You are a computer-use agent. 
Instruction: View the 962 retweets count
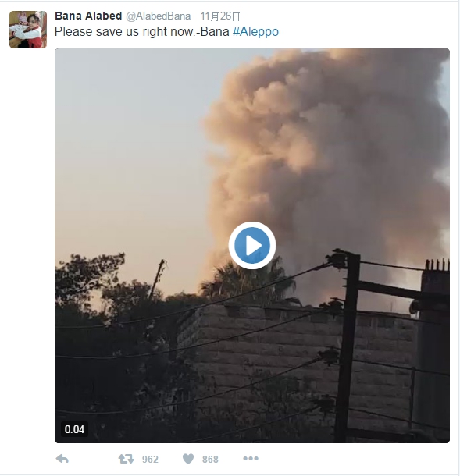pos(150,460)
